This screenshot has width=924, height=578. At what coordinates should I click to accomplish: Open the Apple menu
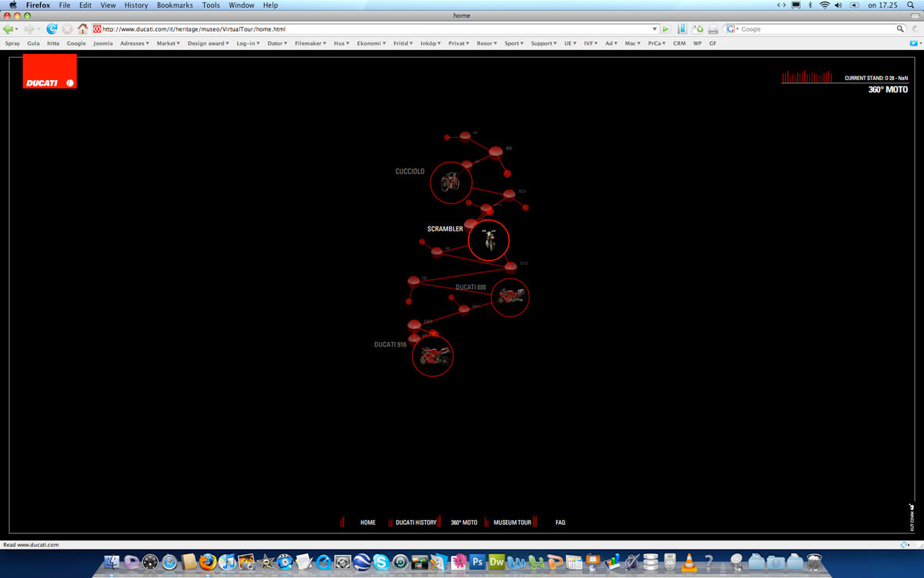pyautogui.click(x=12, y=5)
